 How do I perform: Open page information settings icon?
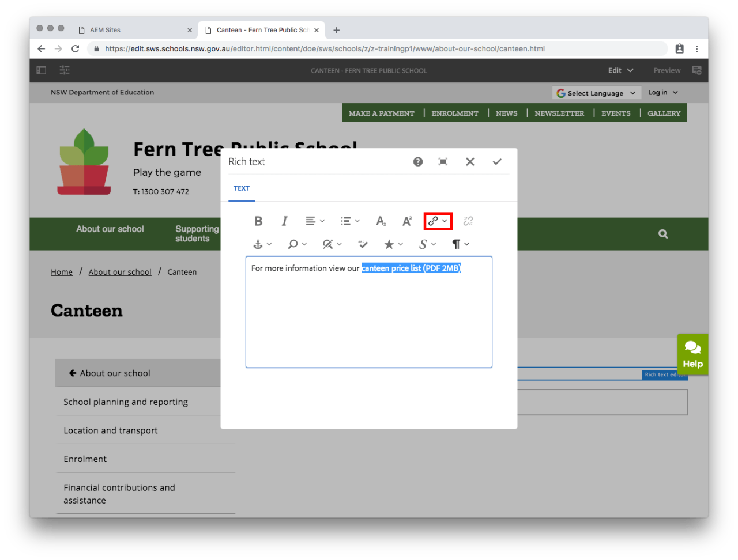tap(65, 70)
